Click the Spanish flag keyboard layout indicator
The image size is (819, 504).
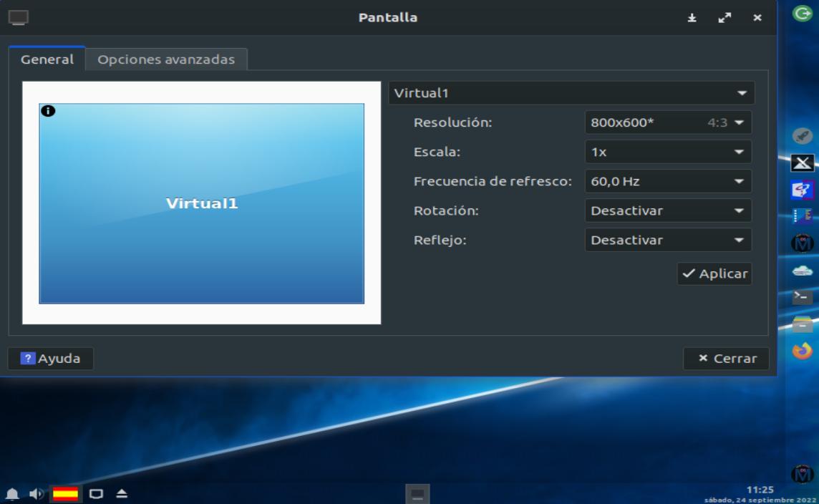(66, 494)
